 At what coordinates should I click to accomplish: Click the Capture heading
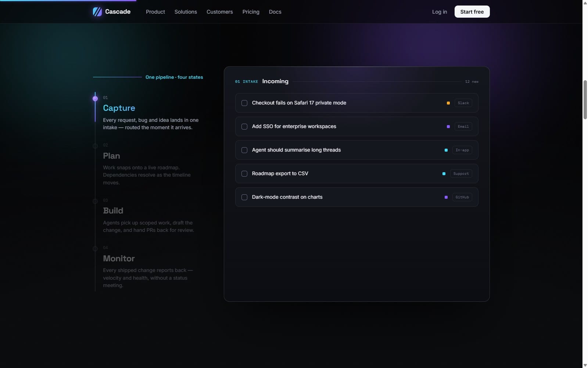pyautogui.click(x=119, y=108)
